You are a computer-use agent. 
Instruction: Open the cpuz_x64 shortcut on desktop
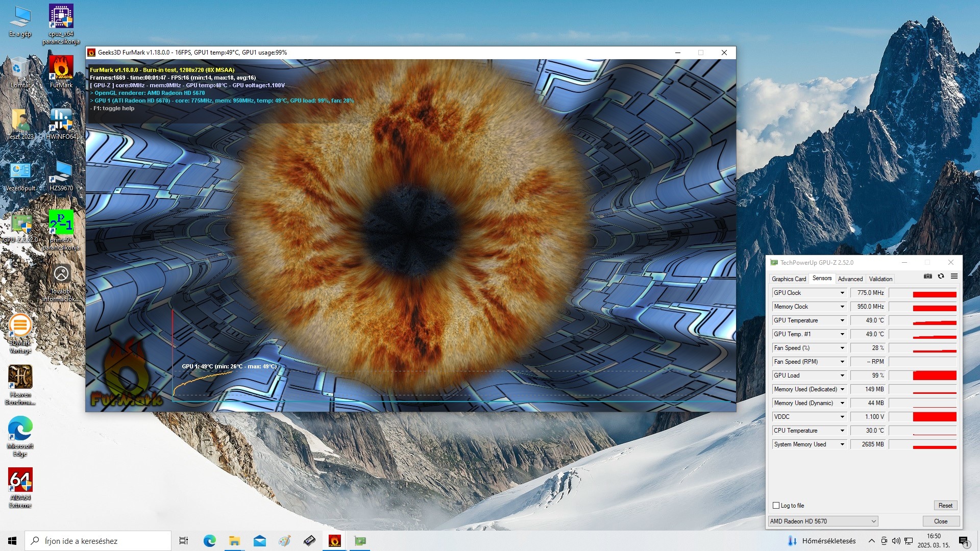click(x=61, y=24)
